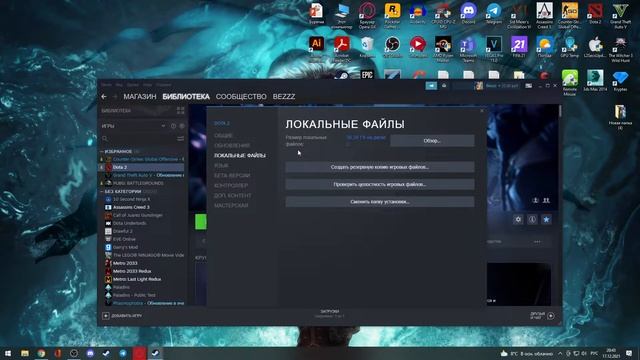640x360 pixels.
Task: Click Steam Big Picture mode icon
Action: tap(529, 86)
